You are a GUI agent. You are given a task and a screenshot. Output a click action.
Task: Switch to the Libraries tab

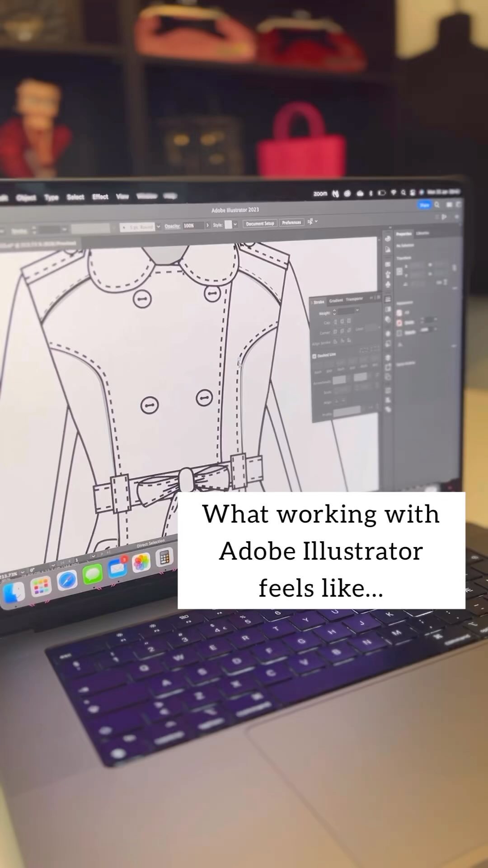pyautogui.click(x=422, y=233)
